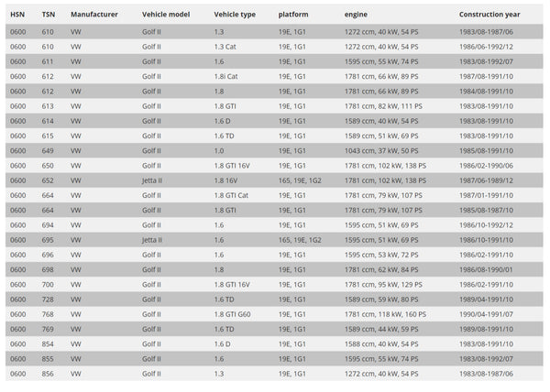Click the 1.8 GTI G60 vehicle type cell
The width and height of the screenshot is (550, 392).
(x=236, y=314)
